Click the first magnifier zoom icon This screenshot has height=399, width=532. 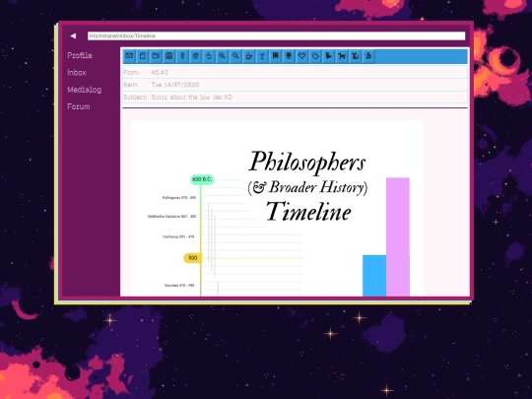pos(222,56)
